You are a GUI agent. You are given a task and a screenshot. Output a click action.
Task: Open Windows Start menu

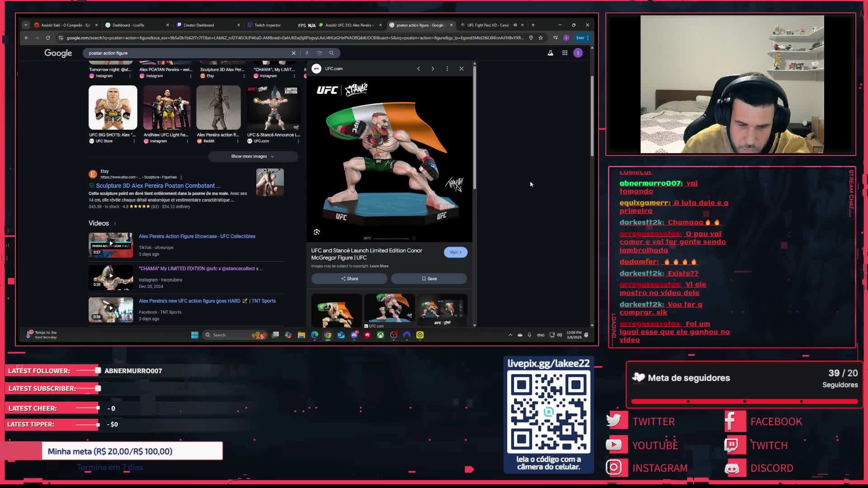[x=195, y=335]
